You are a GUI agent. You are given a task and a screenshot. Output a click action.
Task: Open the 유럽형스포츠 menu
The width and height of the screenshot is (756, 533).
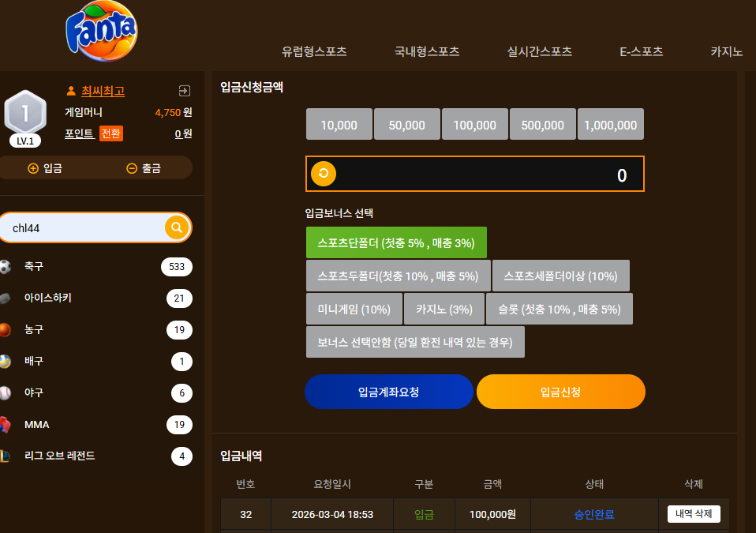[x=314, y=51]
